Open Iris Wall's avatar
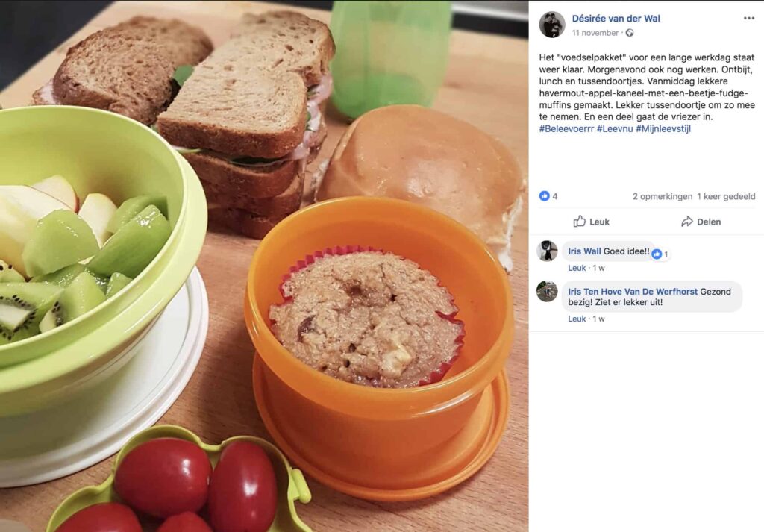The width and height of the screenshot is (764, 532). 547,251
